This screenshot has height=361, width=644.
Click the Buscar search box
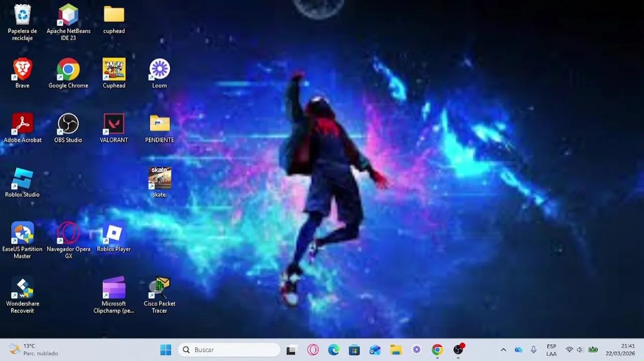coord(229,350)
